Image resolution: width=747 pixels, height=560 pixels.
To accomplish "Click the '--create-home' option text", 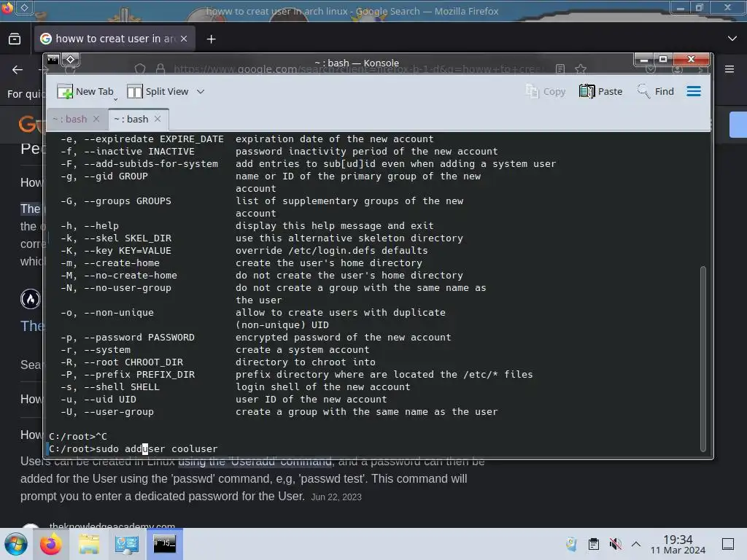I will 122,262.
